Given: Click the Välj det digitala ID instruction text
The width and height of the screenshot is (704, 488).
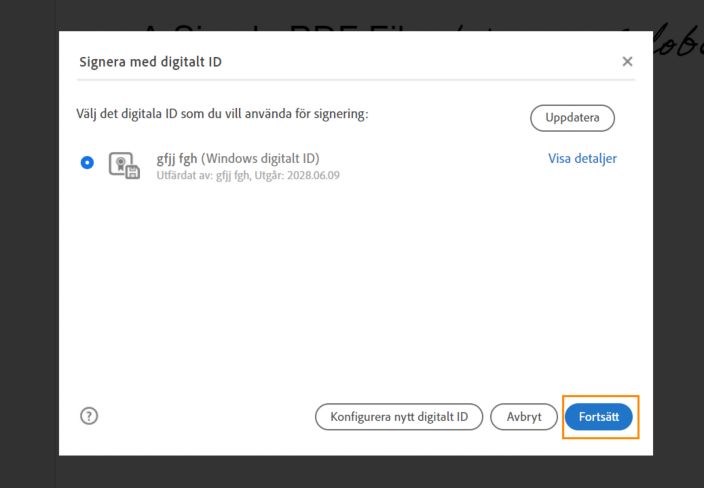Looking at the screenshot, I should click(x=223, y=114).
